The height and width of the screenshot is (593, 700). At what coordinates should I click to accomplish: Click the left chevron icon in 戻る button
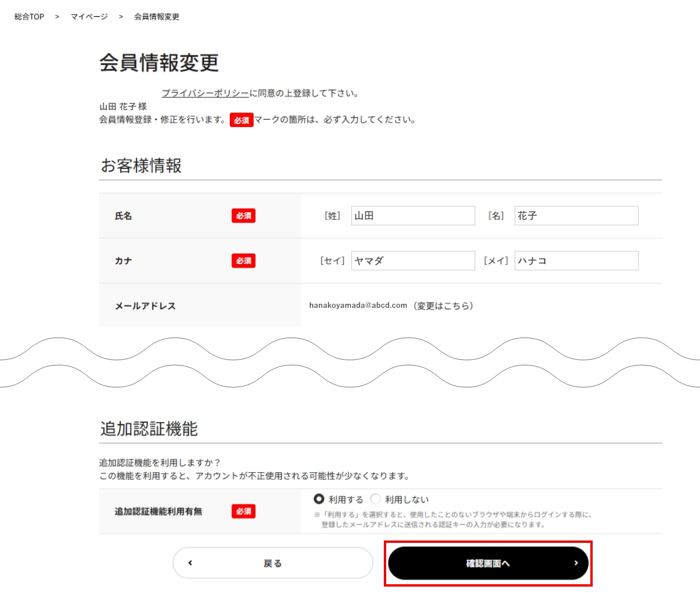tap(190, 563)
